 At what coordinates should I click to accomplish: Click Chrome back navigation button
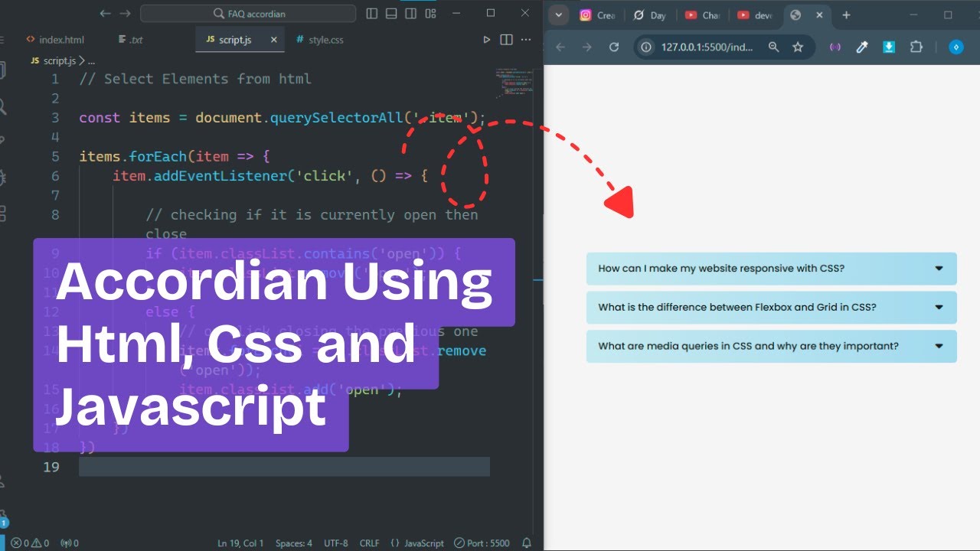coord(560,47)
